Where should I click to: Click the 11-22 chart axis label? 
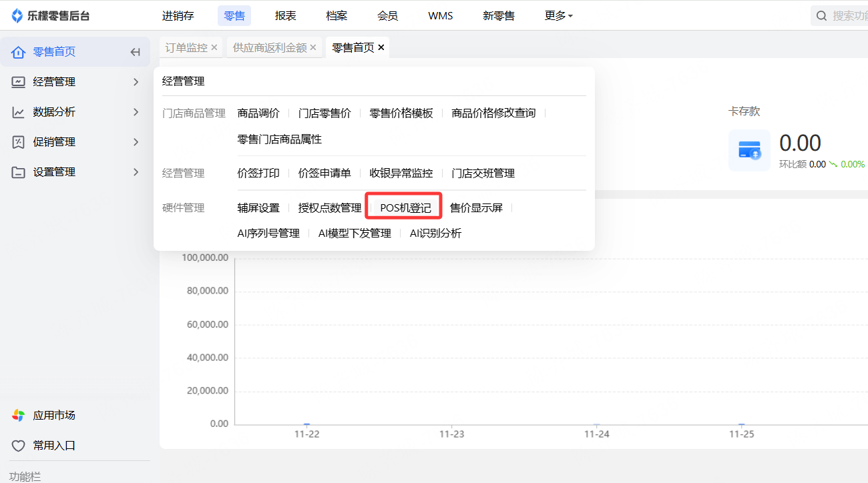tap(307, 434)
